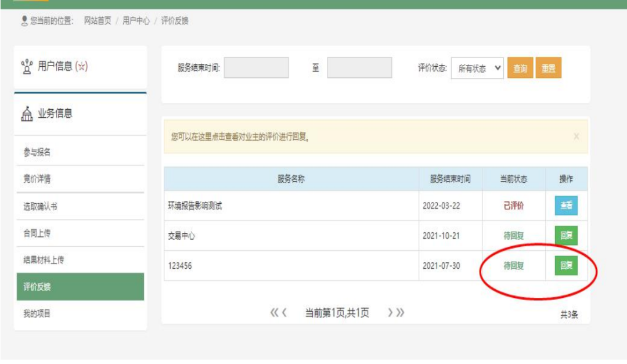Click the 交易中心 service name
The image size is (627, 364).
click(182, 236)
